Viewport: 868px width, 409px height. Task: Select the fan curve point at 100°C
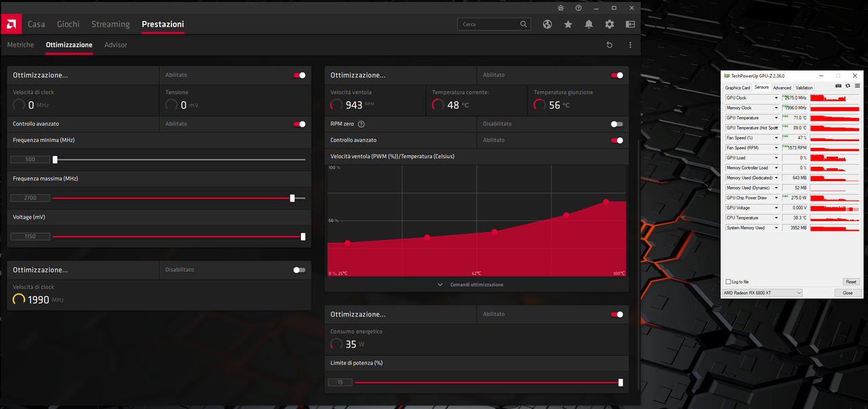click(x=606, y=202)
